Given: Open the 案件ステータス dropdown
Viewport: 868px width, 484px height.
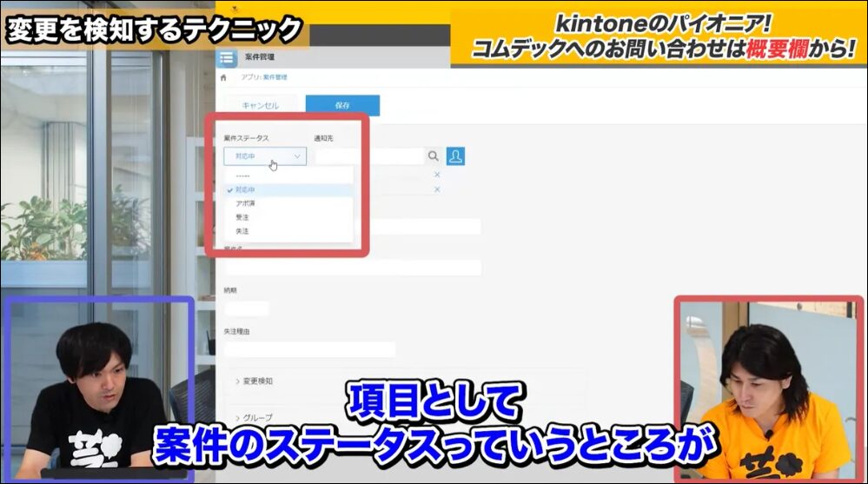Looking at the screenshot, I should coord(265,156).
